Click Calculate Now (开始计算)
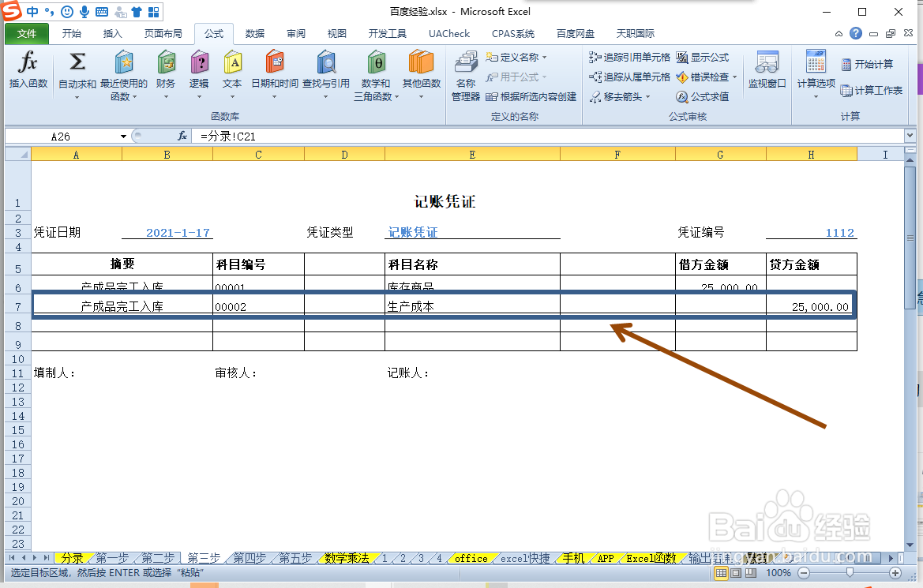Image resolution: width=923 pixels, height=588 pixels. click(868, 64)
